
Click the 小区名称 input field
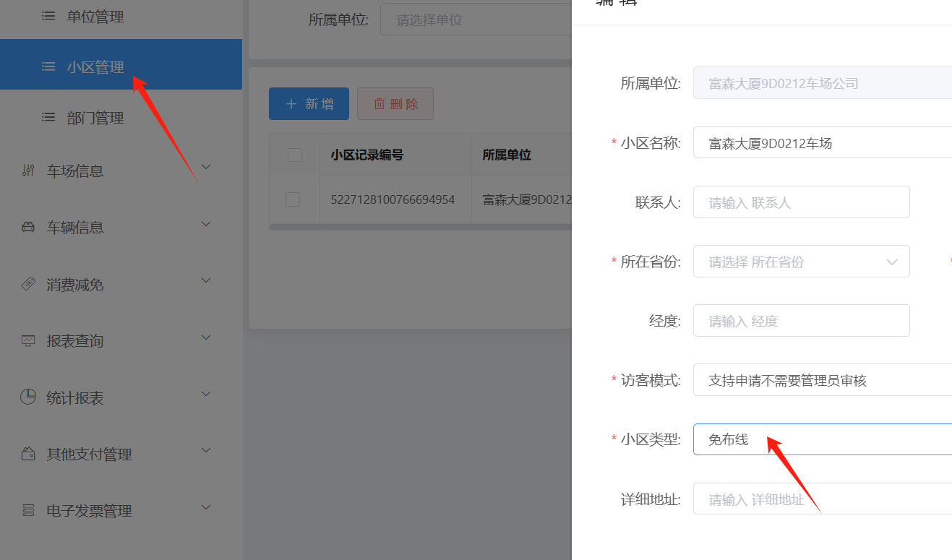coord(823,142)
